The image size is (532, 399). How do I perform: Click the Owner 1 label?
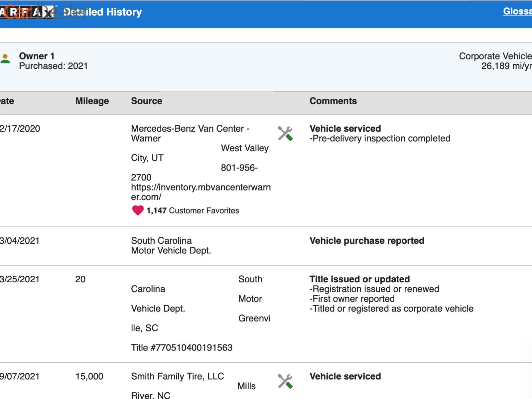tap(37, 56)
